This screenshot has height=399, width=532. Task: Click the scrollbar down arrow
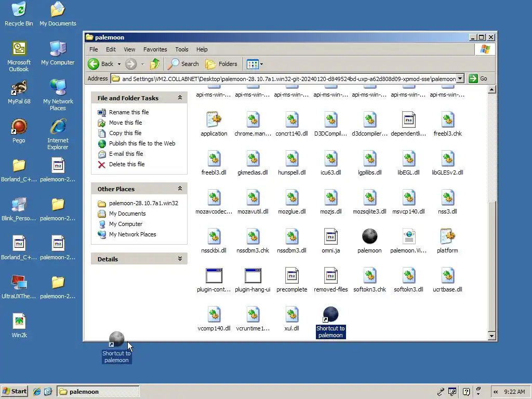click(491, 336)
